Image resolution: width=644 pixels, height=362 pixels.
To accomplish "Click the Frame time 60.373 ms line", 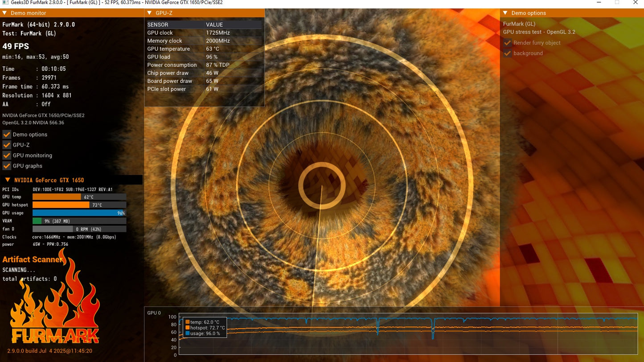I will pyautogui.click(x=36, y=86).
